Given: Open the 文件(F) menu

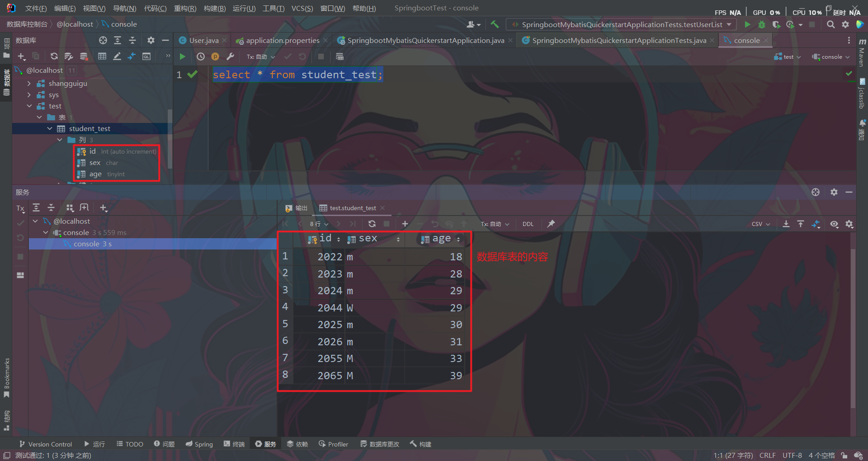Looking at the screenshot, I should pyautogui.click(x=36, y=9).
